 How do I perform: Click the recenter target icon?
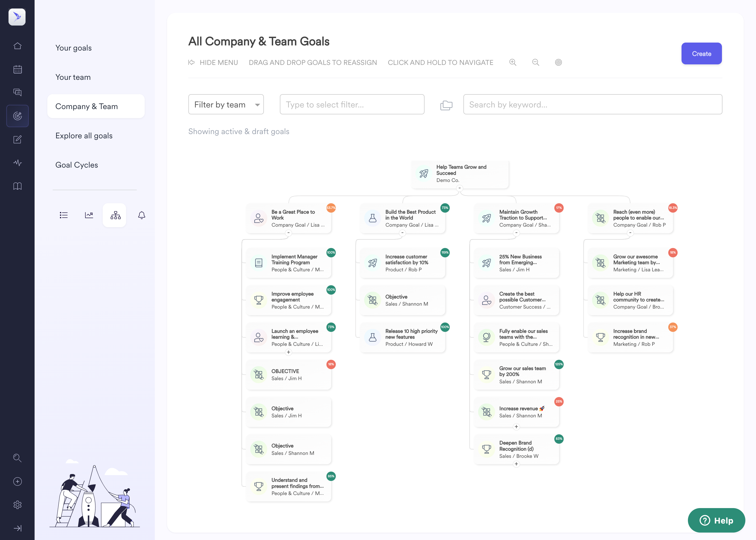click(x=558, y=62)
